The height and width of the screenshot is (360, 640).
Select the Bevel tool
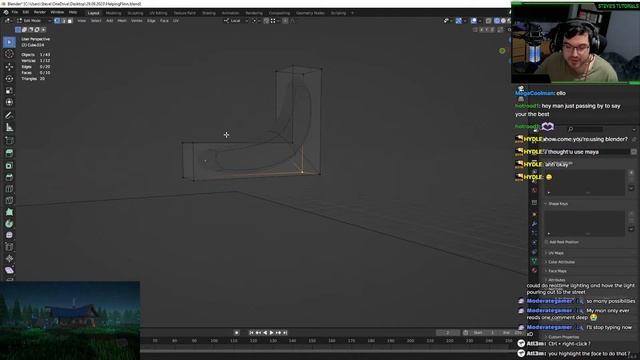click(9, 177)
